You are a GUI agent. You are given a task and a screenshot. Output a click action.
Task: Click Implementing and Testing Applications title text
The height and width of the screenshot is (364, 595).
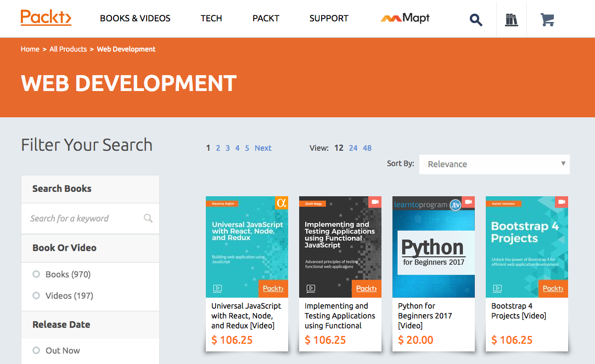point(340,315)
